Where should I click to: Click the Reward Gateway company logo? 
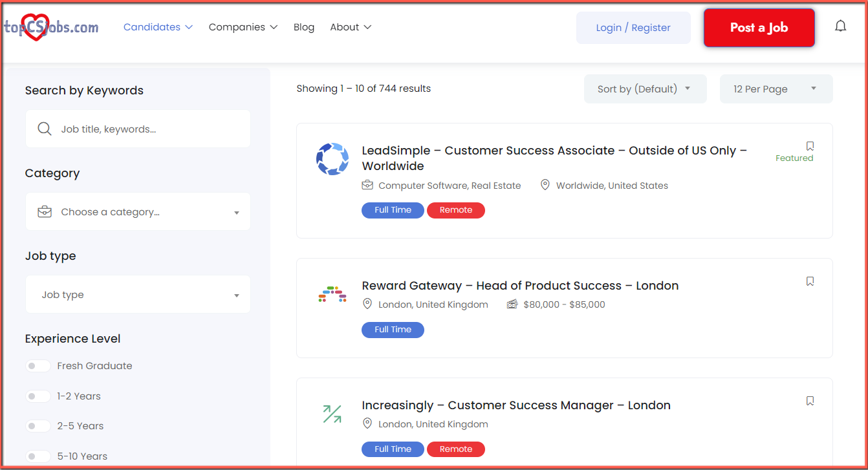click(332, 294)
